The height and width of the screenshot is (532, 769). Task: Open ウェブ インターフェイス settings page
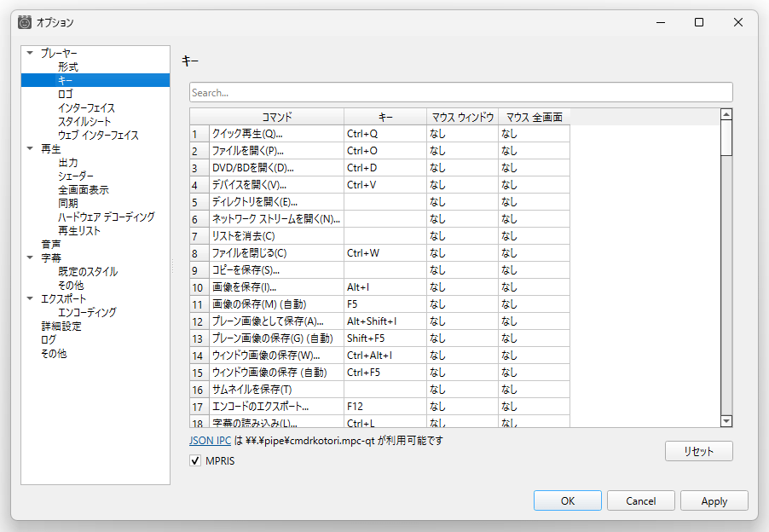click(x=98, y=135)
